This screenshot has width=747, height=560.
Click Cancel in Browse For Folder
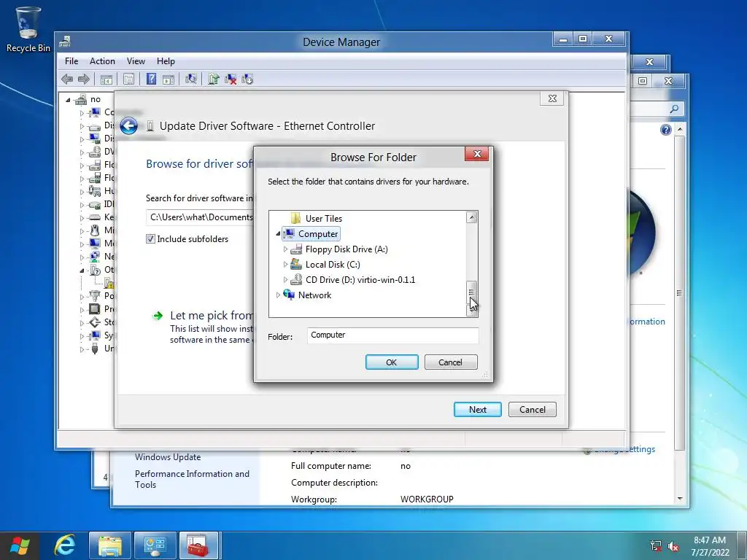tap(451, 362)
